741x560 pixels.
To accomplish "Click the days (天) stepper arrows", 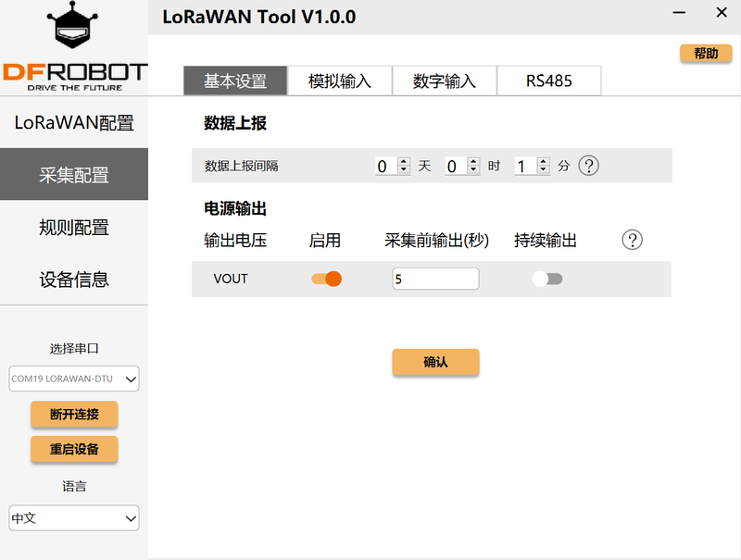I will pos(404,166).
